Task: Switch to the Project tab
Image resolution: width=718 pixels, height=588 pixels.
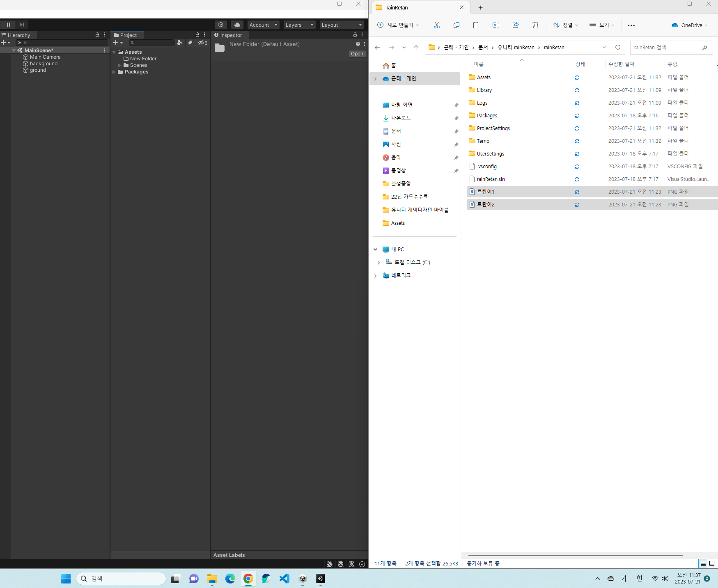Action: point(127,35)
